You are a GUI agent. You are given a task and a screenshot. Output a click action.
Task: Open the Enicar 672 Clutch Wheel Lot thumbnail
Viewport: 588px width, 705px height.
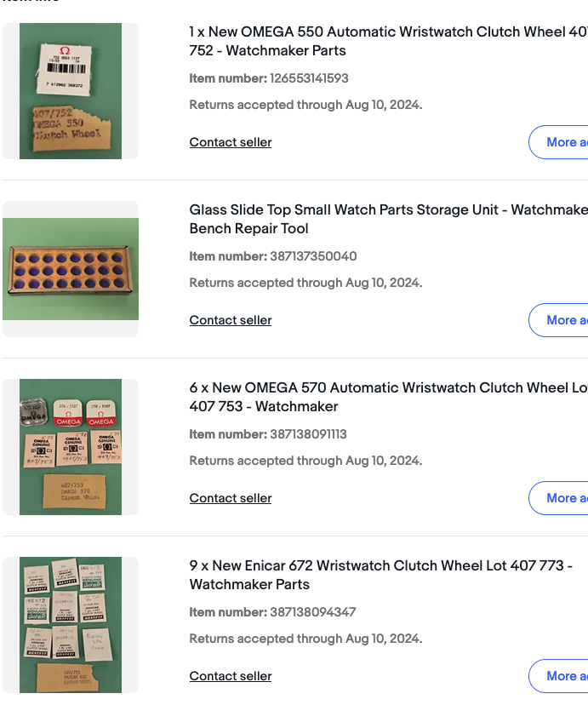tap(71, 625)
